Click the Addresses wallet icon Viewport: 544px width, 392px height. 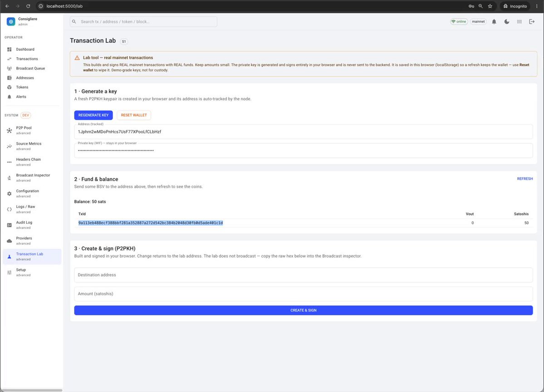[x=10, y=78]
